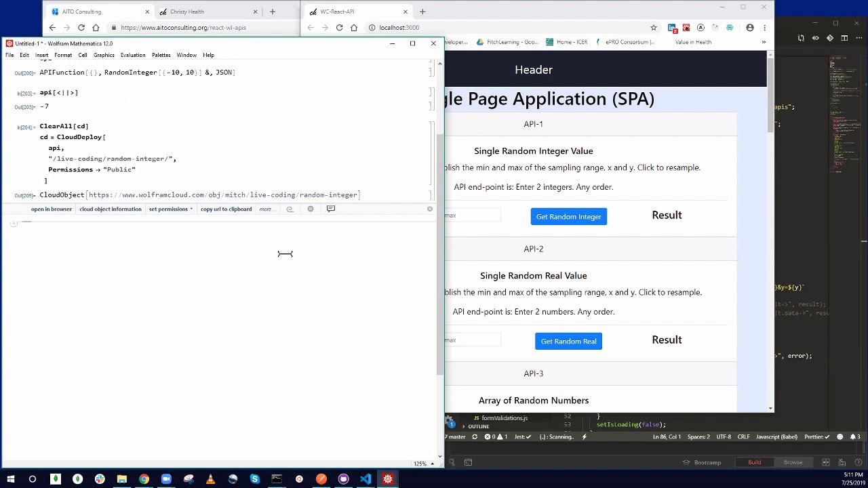Screen dimensions: 868x488
Task: Select the WC-React-API browser tab
Action: point(357,12)
